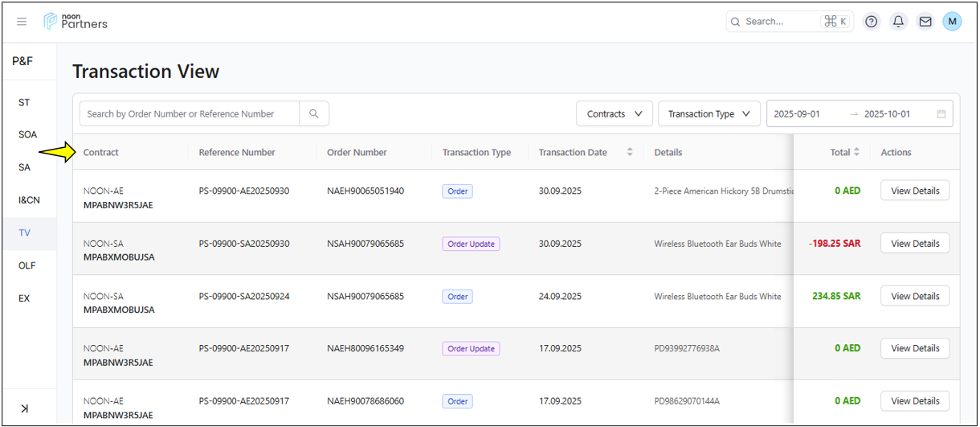Screen dimensions: 980x427
Task: Expand the sidebar using bottom arrow icon
Action: (x=25, y=409)
